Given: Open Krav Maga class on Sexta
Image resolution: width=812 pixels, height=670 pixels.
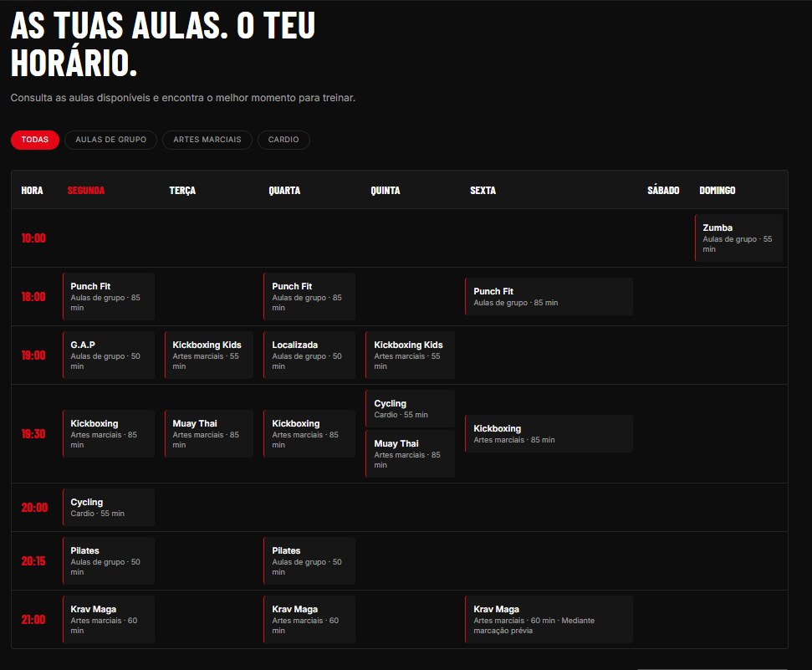Looking at the screenshot, I should 549,619.
